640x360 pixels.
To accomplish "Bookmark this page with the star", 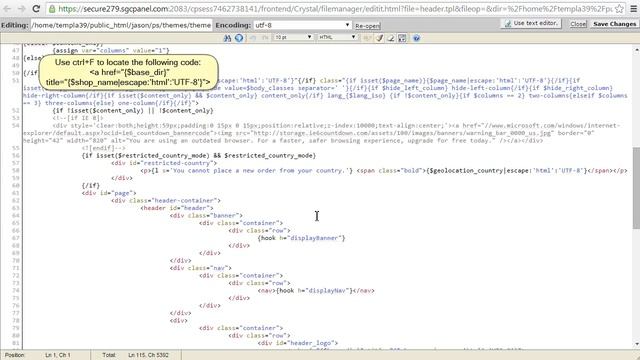I will click(x=619, y=9).
